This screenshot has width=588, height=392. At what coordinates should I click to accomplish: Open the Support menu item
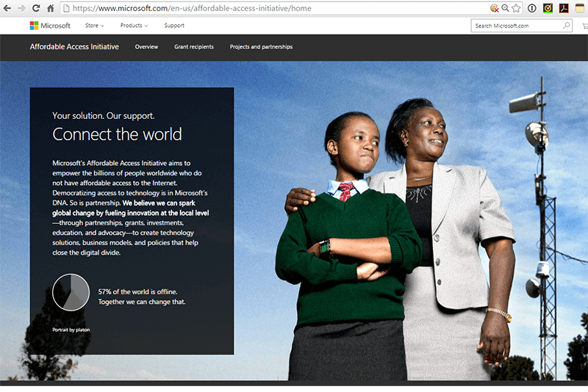coord(174,26)
